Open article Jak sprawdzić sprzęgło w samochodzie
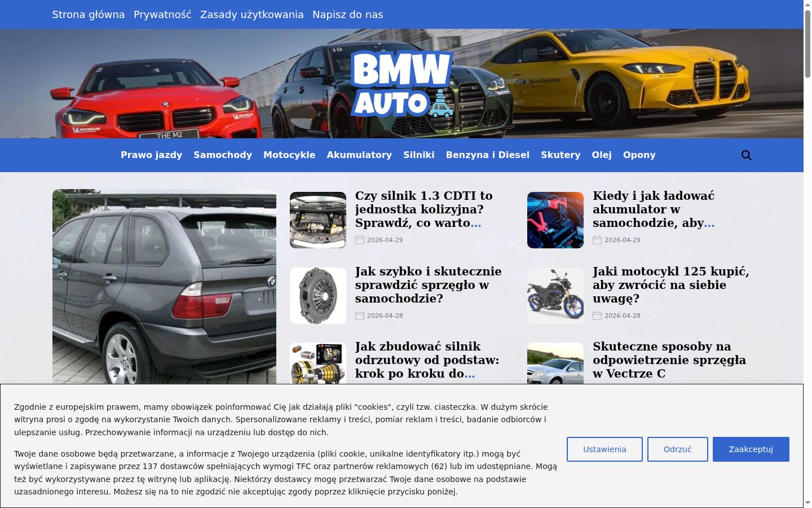The height and width of the screenshot is (508, 812). [429, 285]
